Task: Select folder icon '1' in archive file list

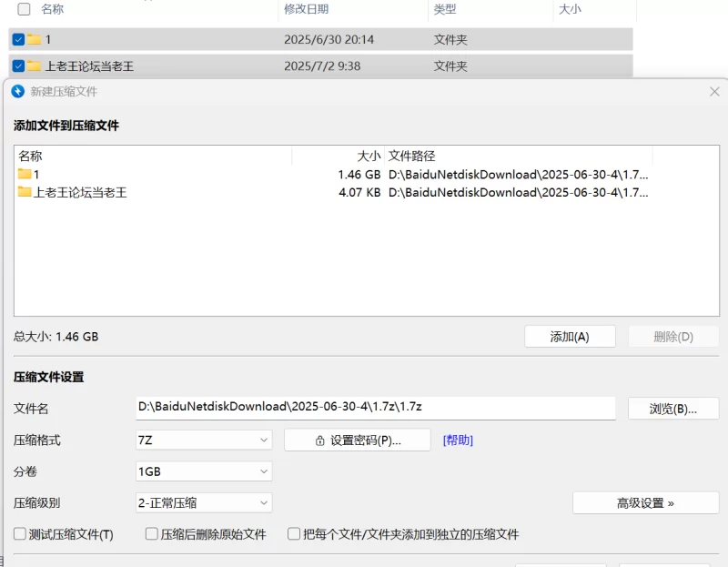Action: click(25, 174)
